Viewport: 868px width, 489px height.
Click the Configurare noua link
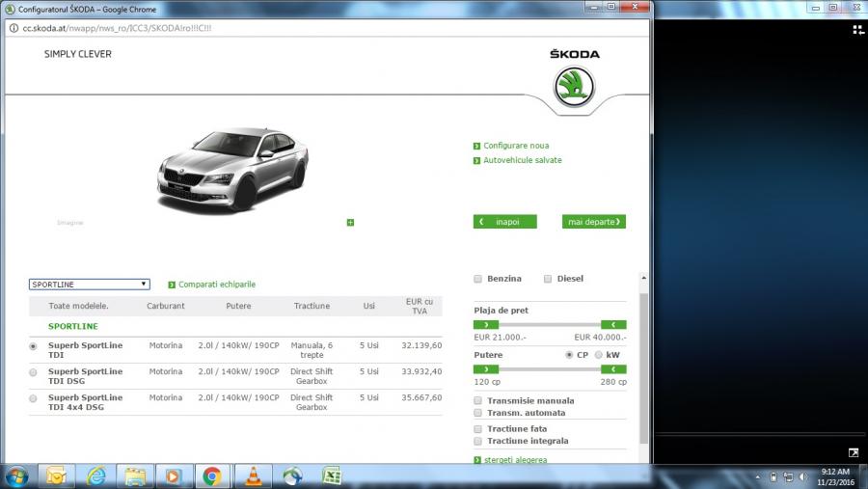pyautogui.click(x=516, y=146)
